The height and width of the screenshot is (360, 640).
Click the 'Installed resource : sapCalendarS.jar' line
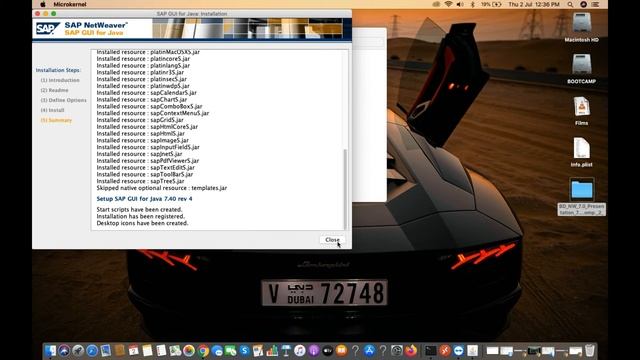point(147,93)
